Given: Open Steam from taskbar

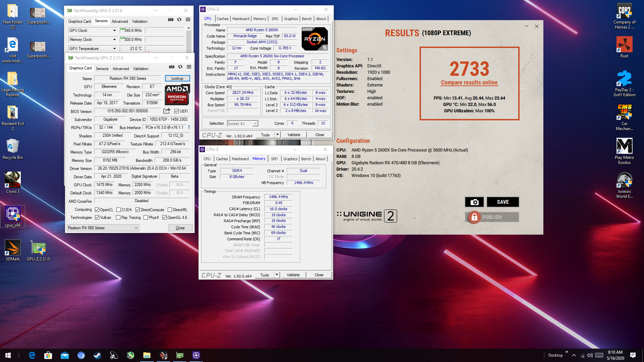Looking at the screenshot, I should pos(97,355).
